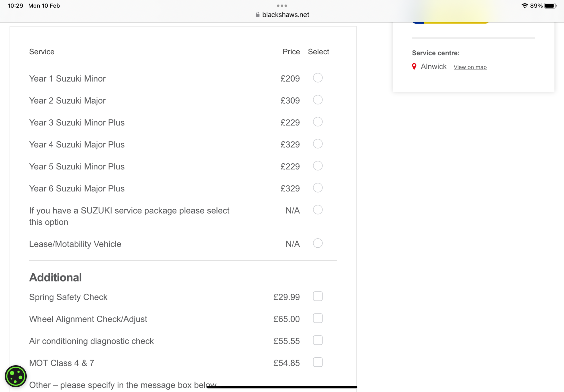Pick Year 5 Suzuki Minor Plus option
The image size is (564, 392).
click(318, 166)
